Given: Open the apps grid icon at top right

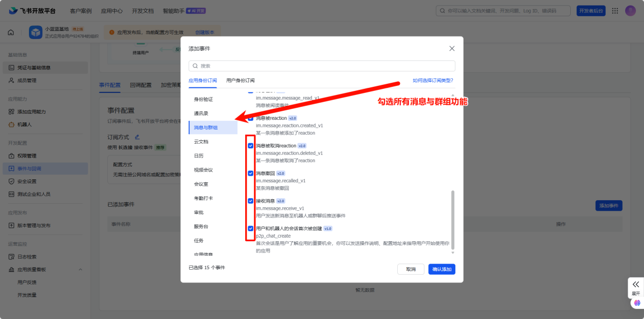Looking at the screenshot, I should (x=615, y=11).
